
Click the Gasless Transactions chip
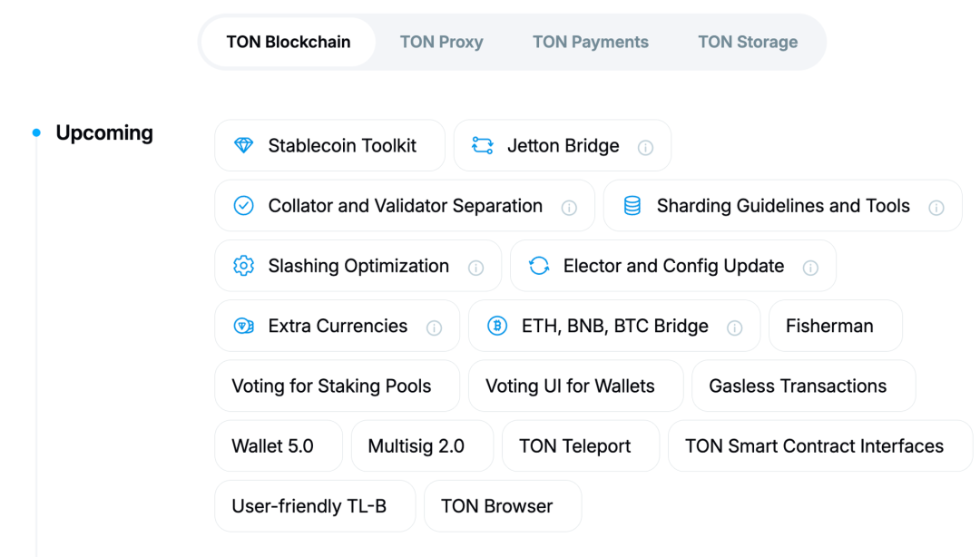click(x=798, y=386)
